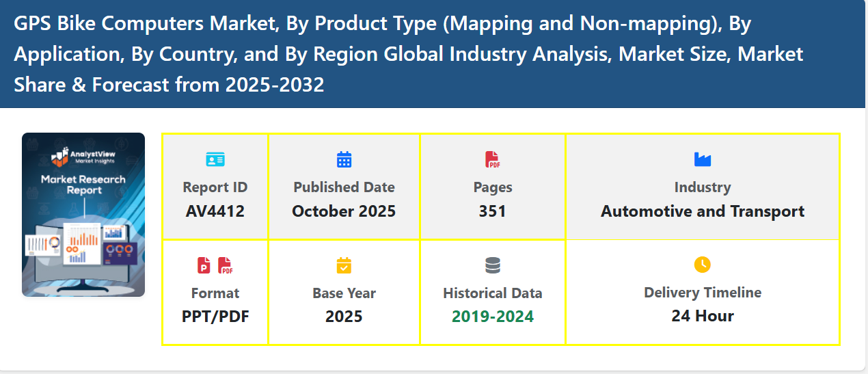The width and height of the screenshot is (868, 374).
Task: Click the Published Date calendar icon
Action: pos(344,160)
